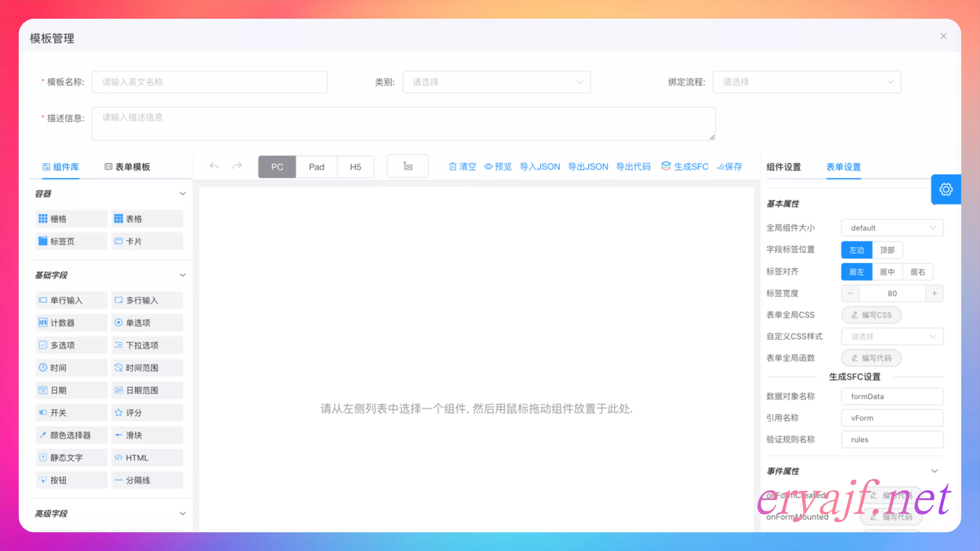Focus the 模板名称 template name input
Screen dimensions: 980x551
[210, 82]
